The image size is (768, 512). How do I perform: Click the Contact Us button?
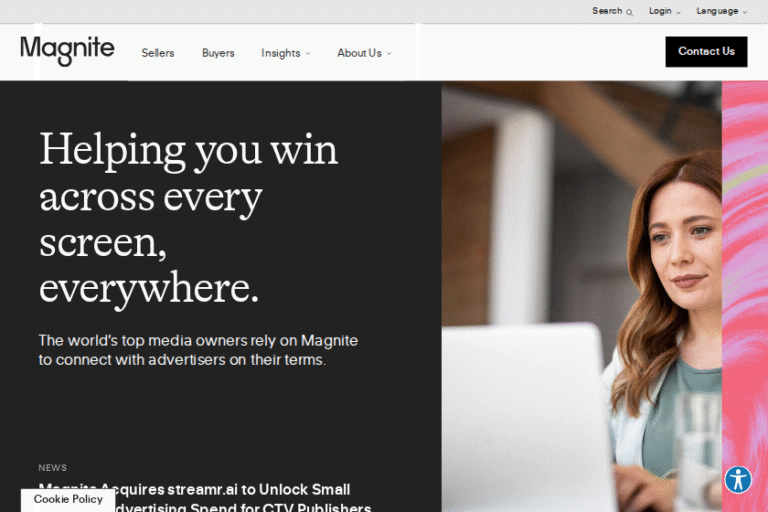[706, 51]
